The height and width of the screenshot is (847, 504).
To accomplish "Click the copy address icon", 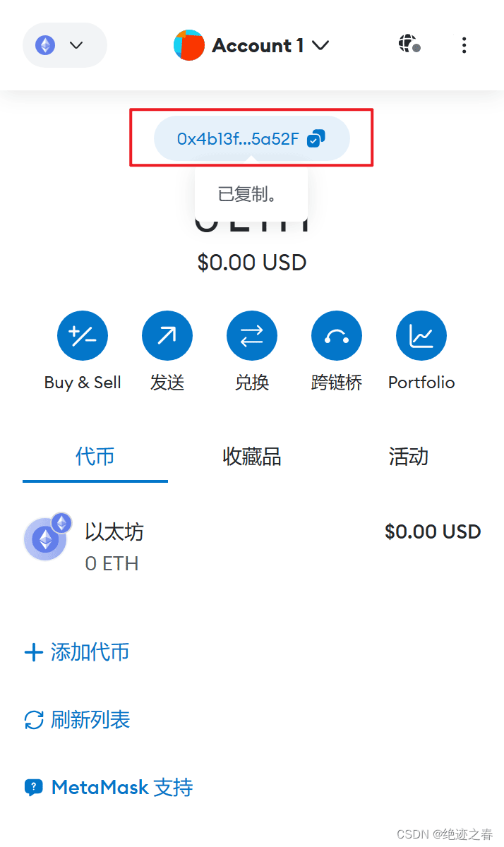I will pos(316,138).
